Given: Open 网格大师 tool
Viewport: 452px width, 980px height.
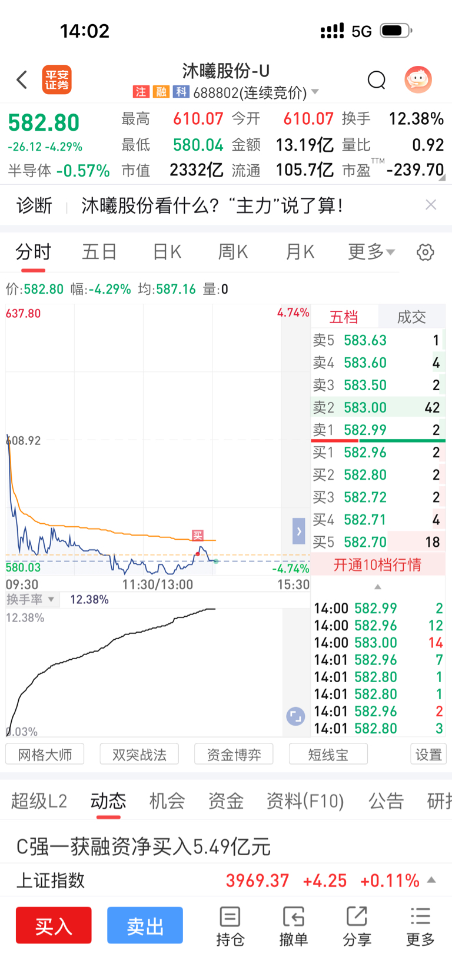Looking at the screenshot, I should (45, 755).
